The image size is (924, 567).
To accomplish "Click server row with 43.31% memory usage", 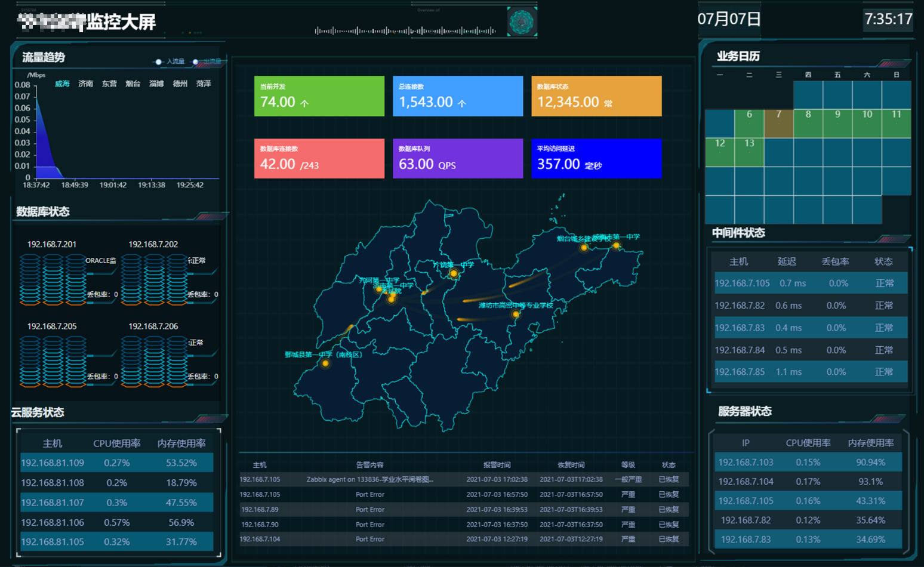I will 808,501.
